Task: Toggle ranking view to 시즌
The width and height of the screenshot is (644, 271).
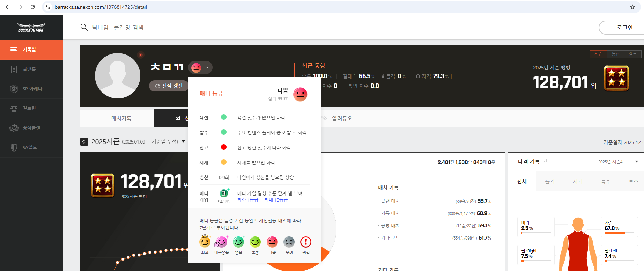Action: pos(599,54)
